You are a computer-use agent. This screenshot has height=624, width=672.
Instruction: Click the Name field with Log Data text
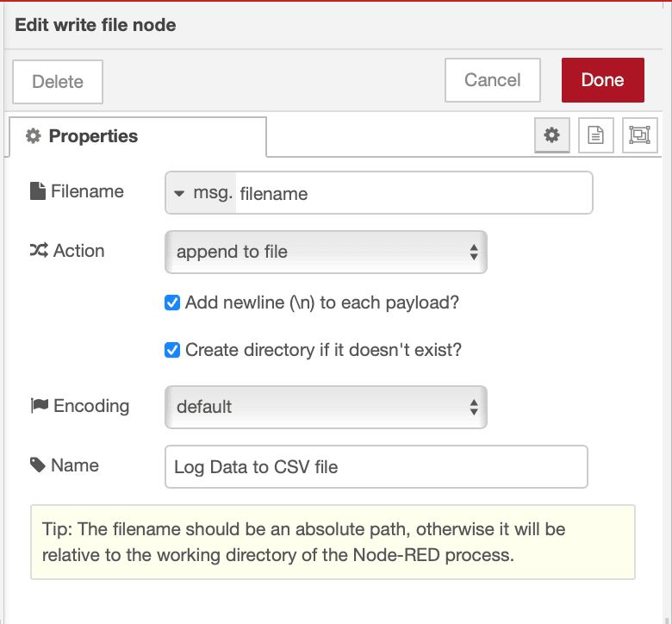(x=376, y=467)
